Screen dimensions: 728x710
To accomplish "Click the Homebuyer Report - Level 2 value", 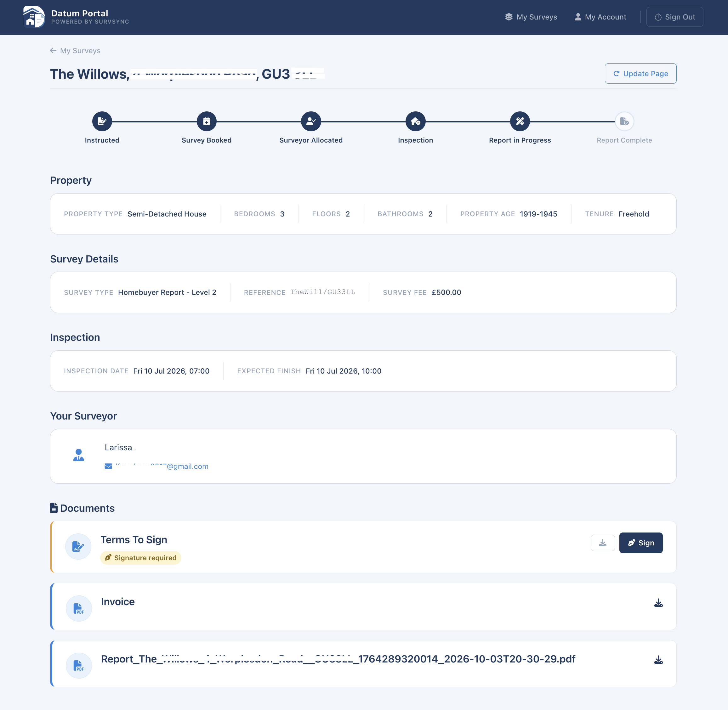I will coord(167,292).
